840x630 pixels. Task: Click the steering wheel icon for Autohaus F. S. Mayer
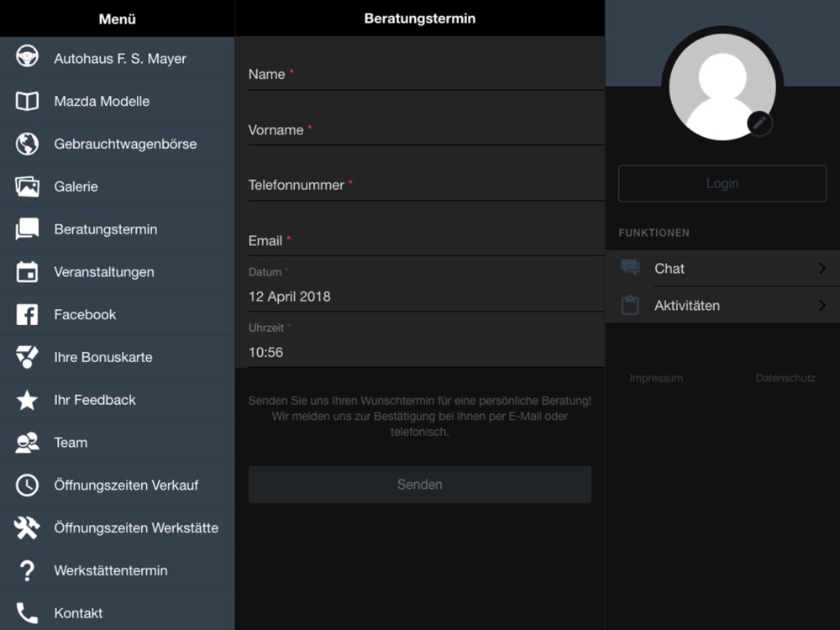[x=28, y=55]
